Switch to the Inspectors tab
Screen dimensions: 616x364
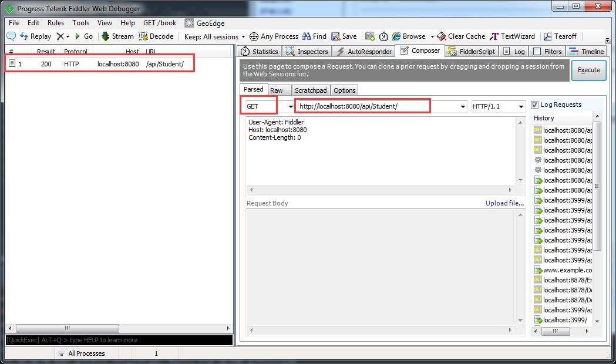(x=307, y=52)
